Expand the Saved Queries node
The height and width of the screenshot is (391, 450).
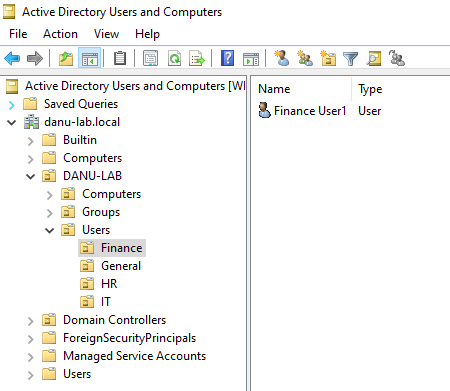[x=12, y=105]
